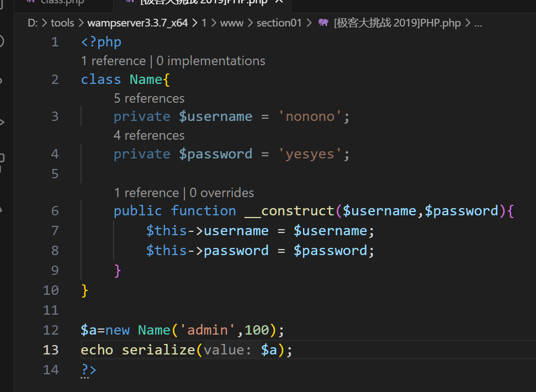This screenshot has width=536, height=392.
Task: Click the "0 overrides" CodeLens above __construct
Action: (x=222, y=193)
